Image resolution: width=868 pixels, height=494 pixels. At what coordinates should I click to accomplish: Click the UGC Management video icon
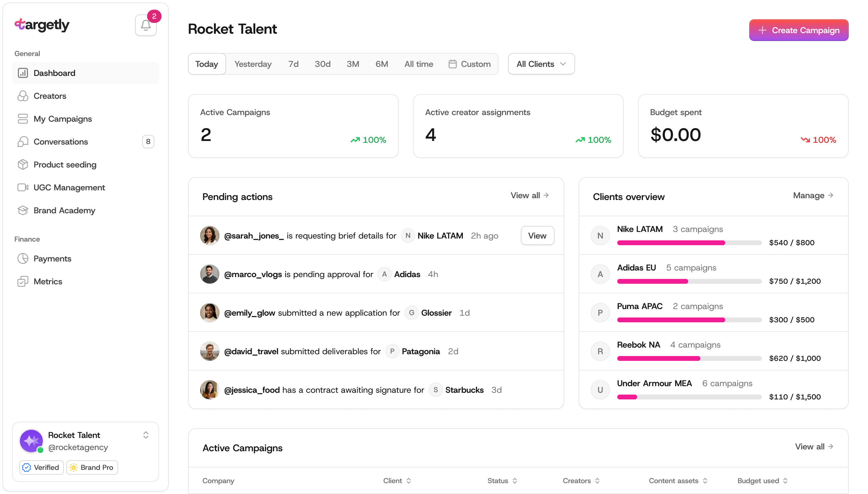click(x=23, y=188)
